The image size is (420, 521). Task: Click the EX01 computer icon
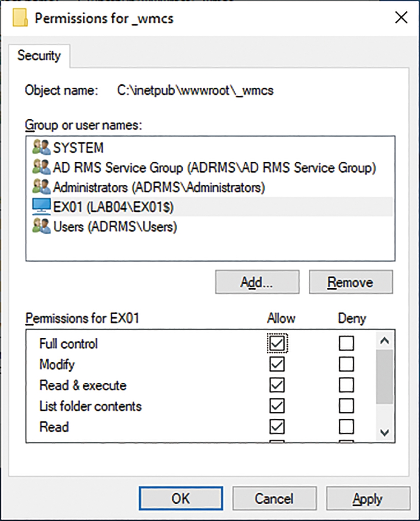coord(41,207)
